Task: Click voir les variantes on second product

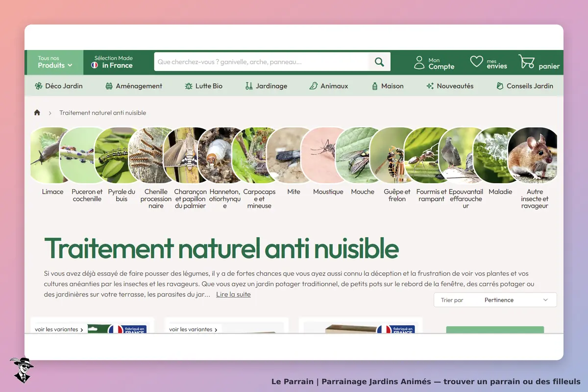Action: pyautogui.click(x=193, y=329)
